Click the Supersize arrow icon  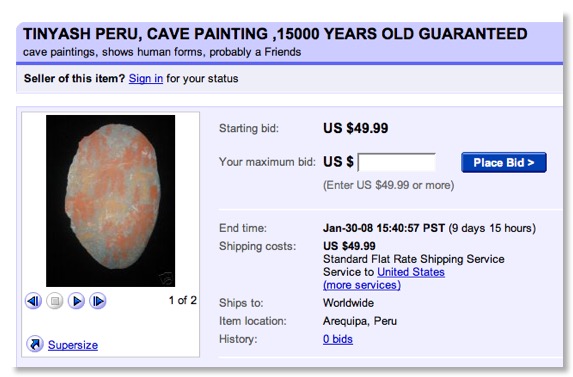point(35,344)
